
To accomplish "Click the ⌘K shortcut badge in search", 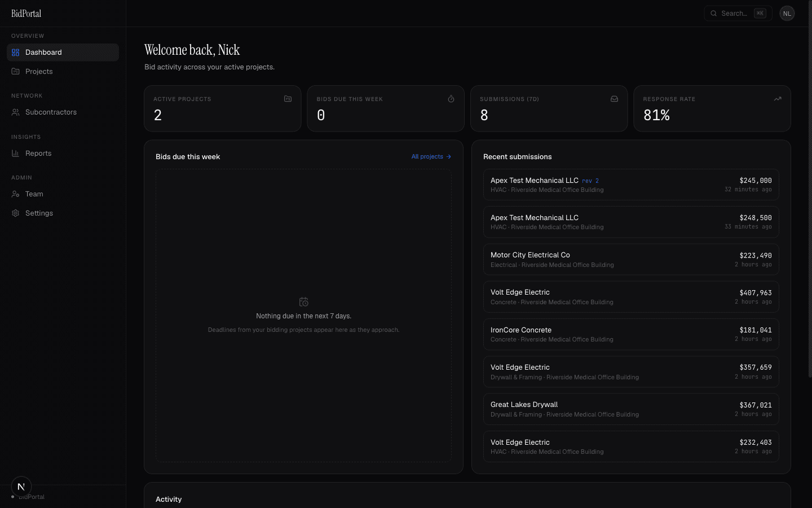I will coord(760,14).
